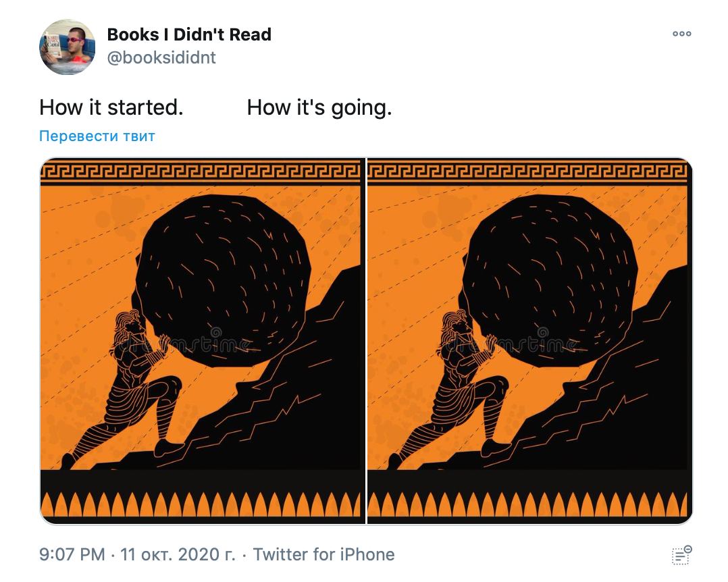Open the second Sisyphus image under How it's going

(529, 341)
